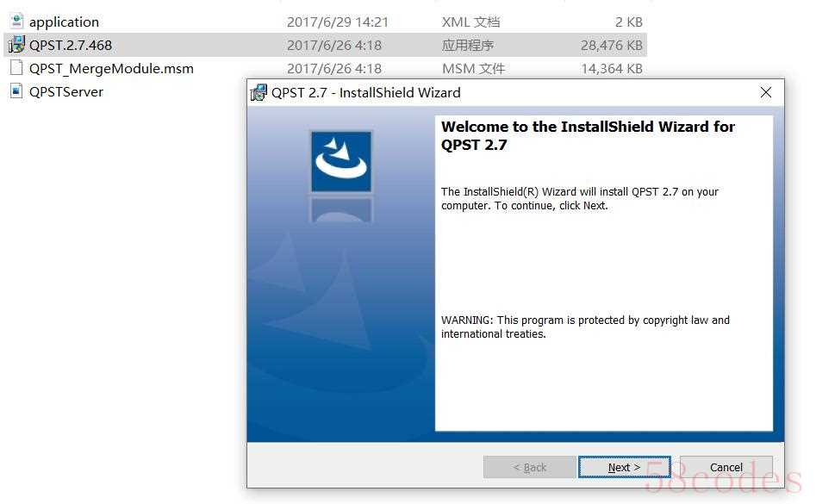816x504 pixels.
Task: Click Next to continue installation
Action: click(x=624, y=467)
